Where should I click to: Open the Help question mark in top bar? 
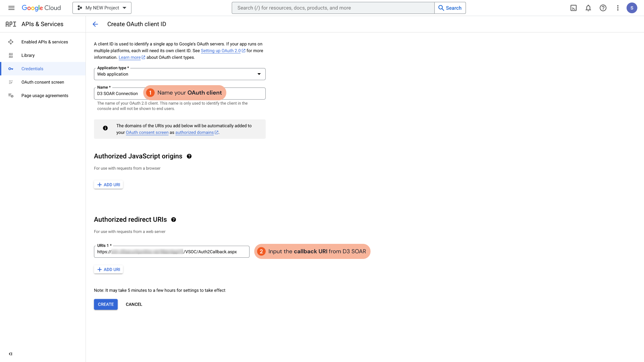[x=603, y=8]
